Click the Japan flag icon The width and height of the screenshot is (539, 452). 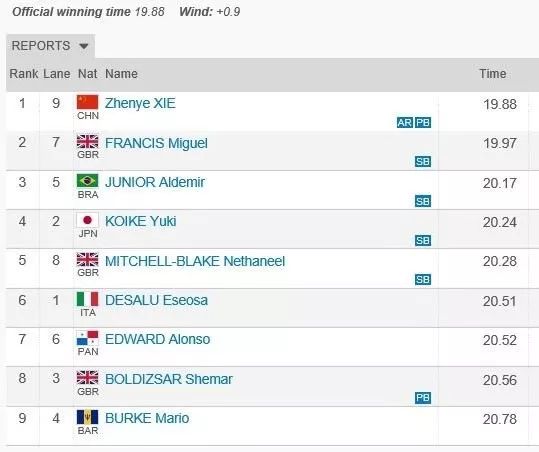(x=87, y=220)
